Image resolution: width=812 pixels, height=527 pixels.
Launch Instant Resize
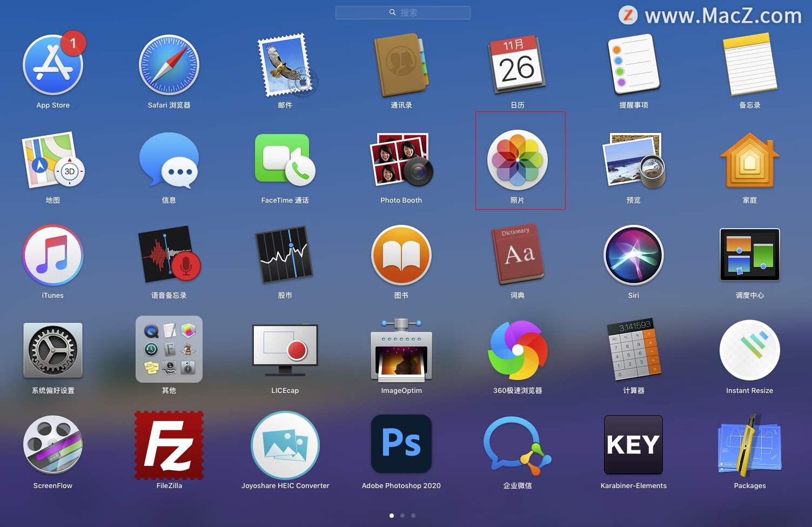point(750,350)
